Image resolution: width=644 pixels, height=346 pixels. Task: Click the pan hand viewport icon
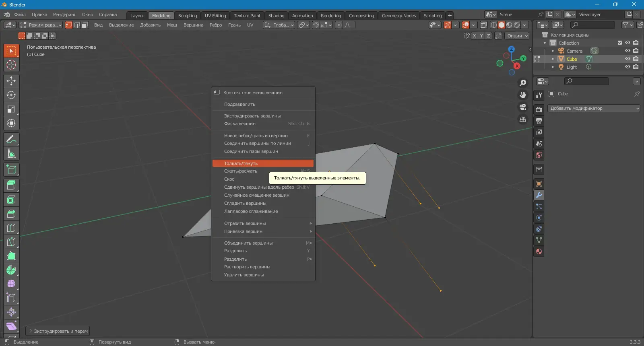point(523,95)
